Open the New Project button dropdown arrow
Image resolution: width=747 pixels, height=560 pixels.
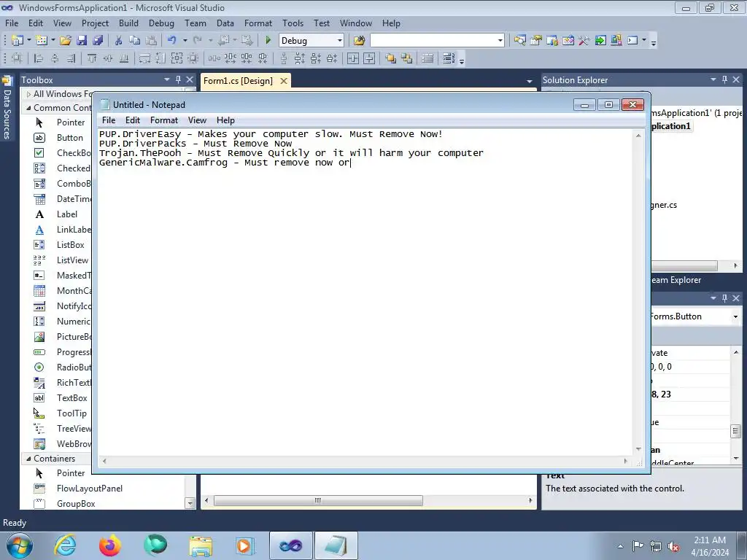tap(29, 41)
